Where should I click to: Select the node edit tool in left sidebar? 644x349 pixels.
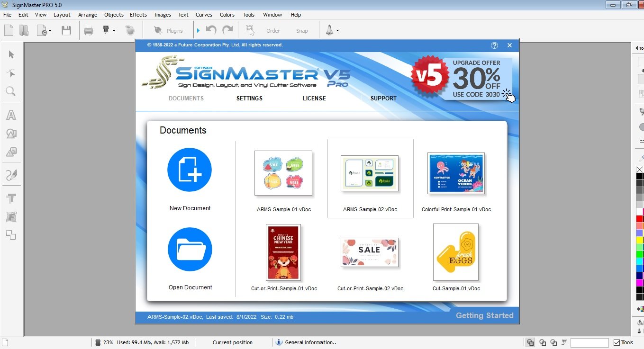11,73
